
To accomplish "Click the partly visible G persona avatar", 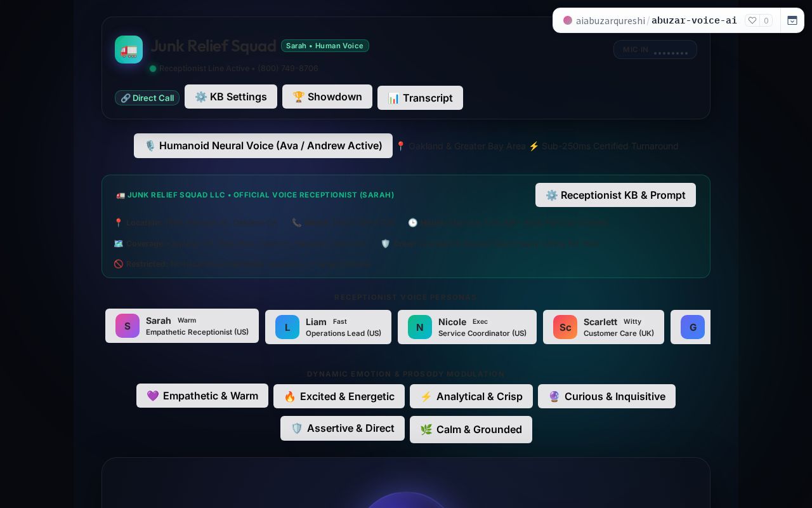I will (693, 327).
